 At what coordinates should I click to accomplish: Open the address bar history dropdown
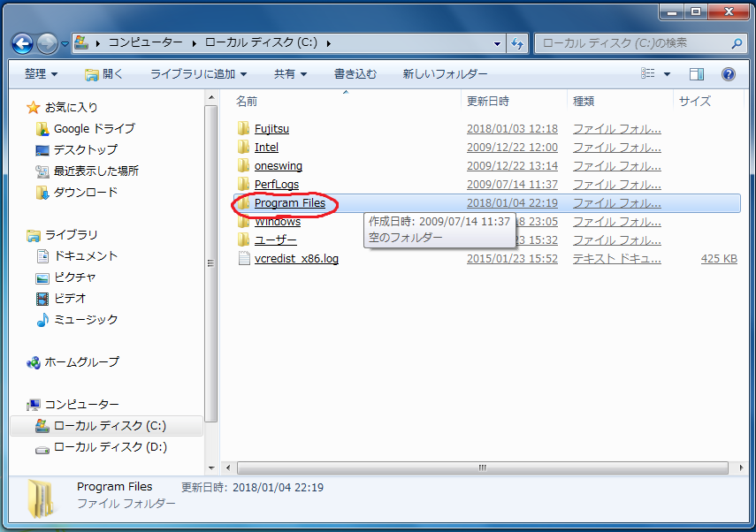[497, 43]
